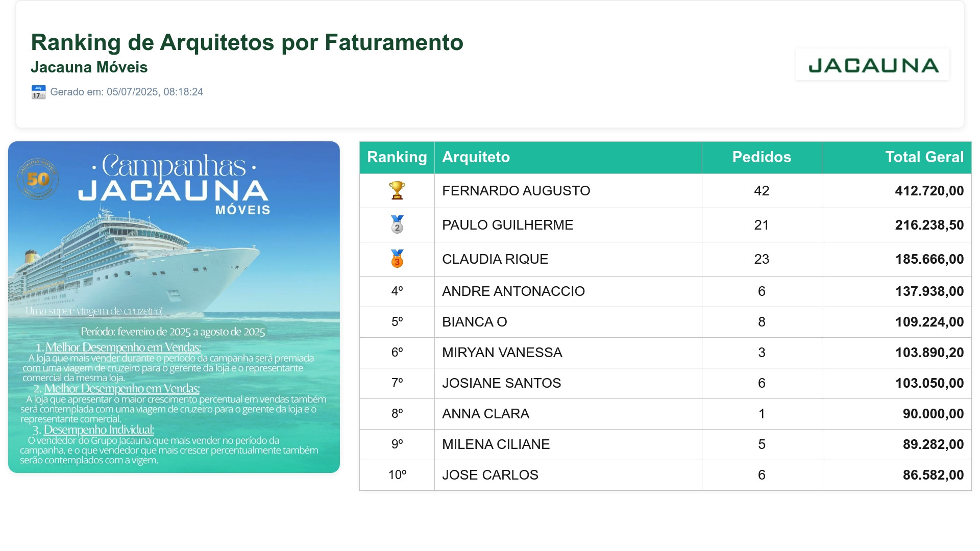Select the CLAUDIA RIQUE entry
980x551 pixels.
495,259
